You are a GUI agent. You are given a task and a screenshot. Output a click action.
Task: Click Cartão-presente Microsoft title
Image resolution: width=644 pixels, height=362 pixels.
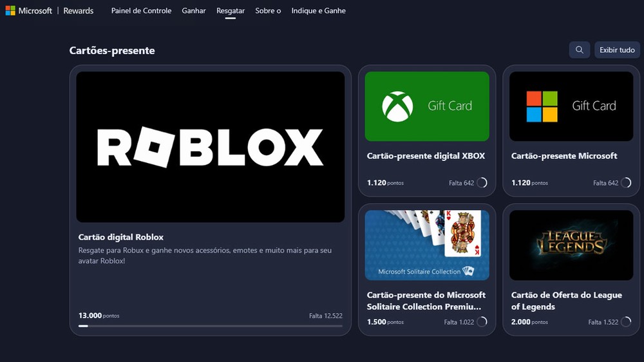[564, 156]
